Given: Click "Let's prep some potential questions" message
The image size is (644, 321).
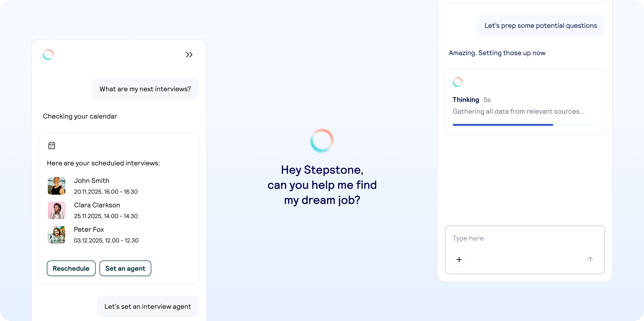Looking at the screenshot, I should (x=541, y=26).
